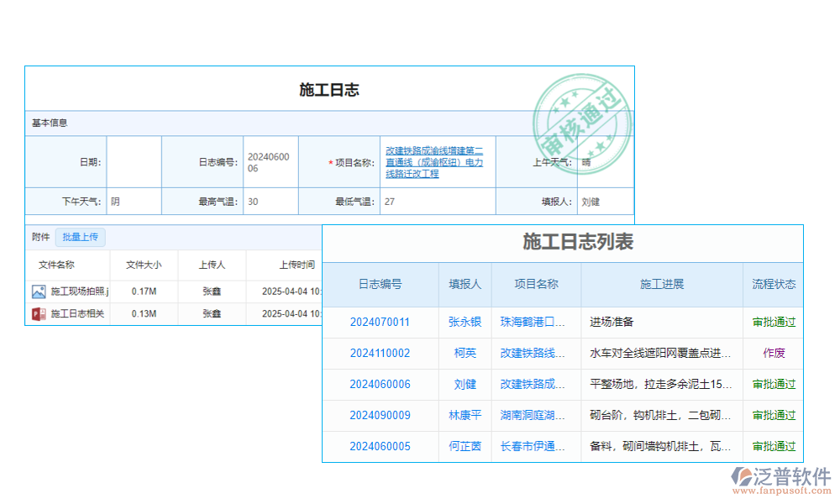Open project link 改建铁路成渝线增建第二直通线
The width and height of the screenshot is (840, 504).
437,163
